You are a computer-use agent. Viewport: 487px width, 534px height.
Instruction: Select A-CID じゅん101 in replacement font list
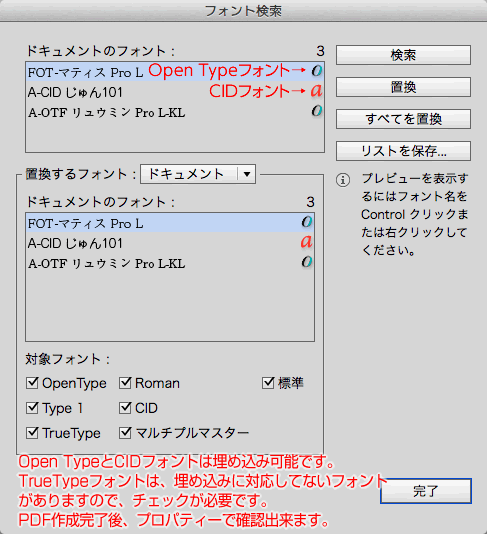[x=170, y=243]
